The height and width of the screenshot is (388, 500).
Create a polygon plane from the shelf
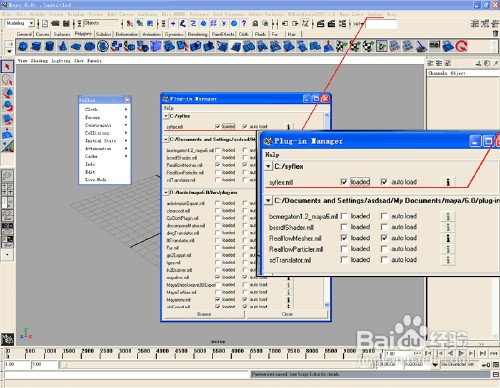pyautogui.click(x=76, y=46)
